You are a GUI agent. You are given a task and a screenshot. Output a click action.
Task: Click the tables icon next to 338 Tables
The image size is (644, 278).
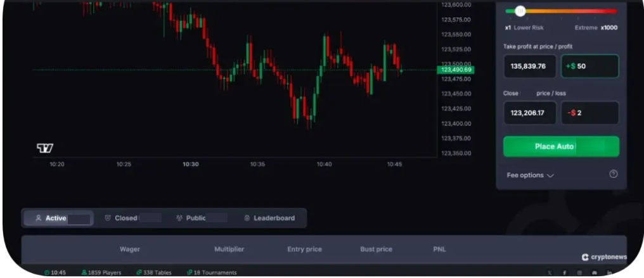[139, 273]
